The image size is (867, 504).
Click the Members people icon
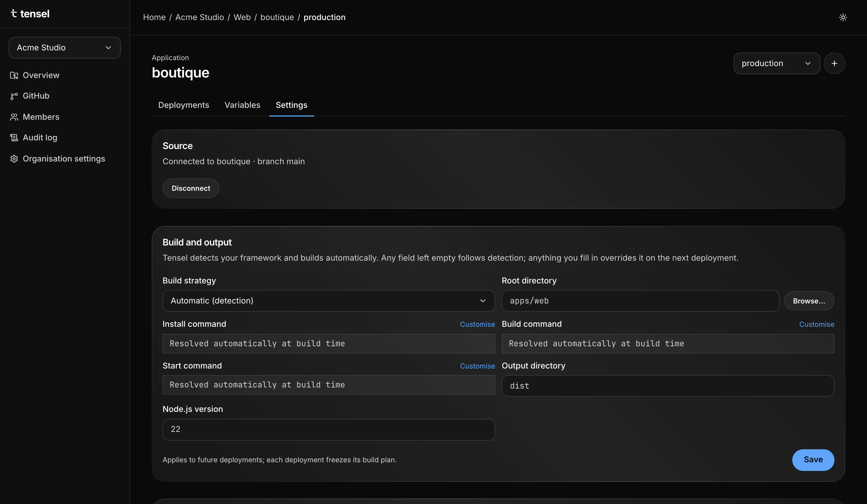pyautogui.click(x=14, y=117)
